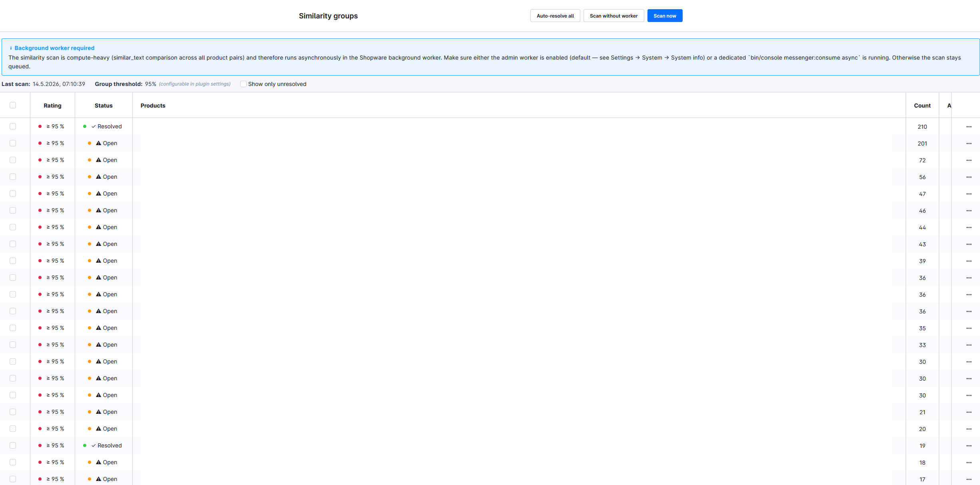This screenshot has height=485, width=980.
Task: Open actions menu for row with count 39
Action: 969,261
